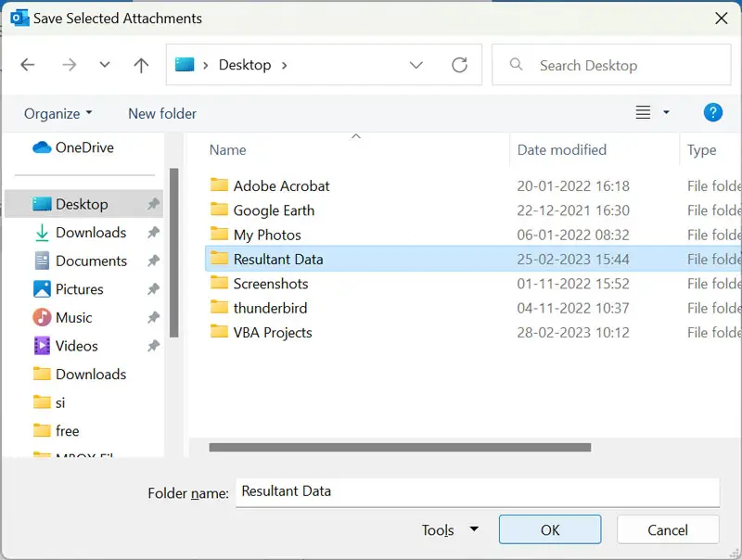The height and width of the screenshot is (560, 742).
Task: Cancel the save attachments dialog
Action: click(668, 530)
